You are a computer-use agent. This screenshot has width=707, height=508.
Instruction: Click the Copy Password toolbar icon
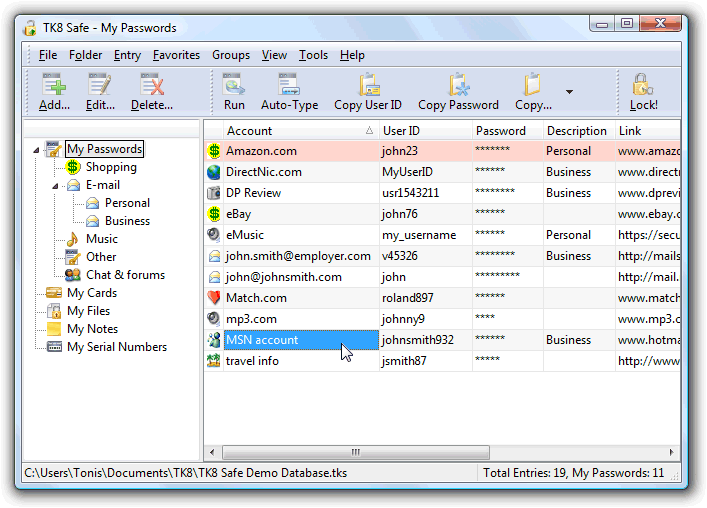[459, 84]
